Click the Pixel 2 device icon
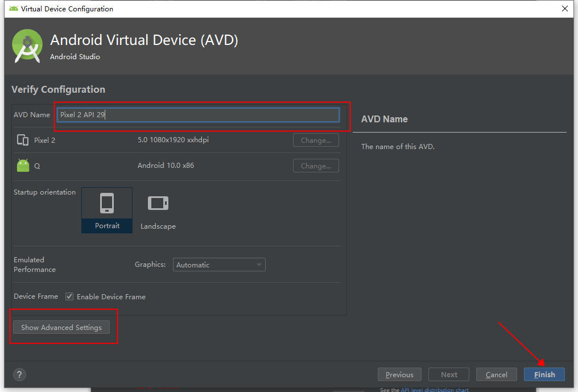 coord(23,140)
